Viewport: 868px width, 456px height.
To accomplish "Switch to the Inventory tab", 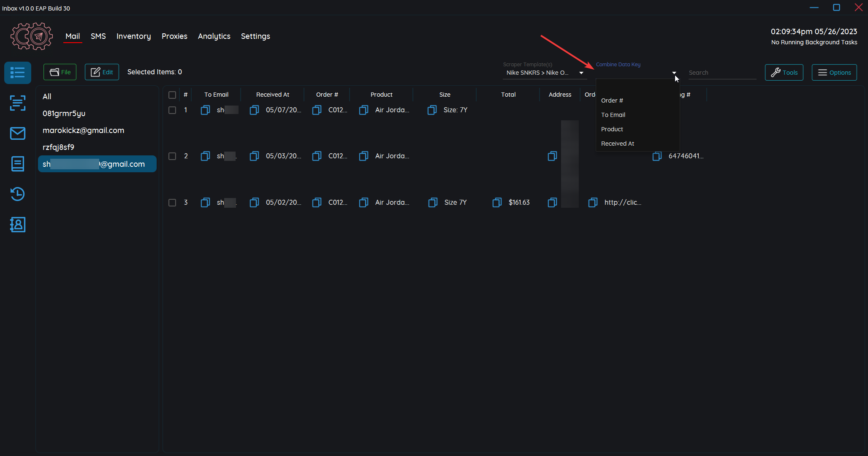I will coord(133,36).
